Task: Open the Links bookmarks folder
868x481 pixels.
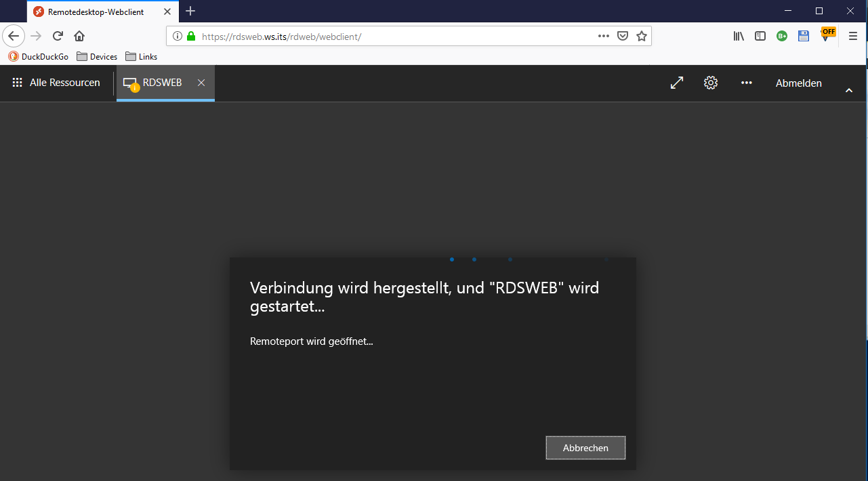Action: 142,57
